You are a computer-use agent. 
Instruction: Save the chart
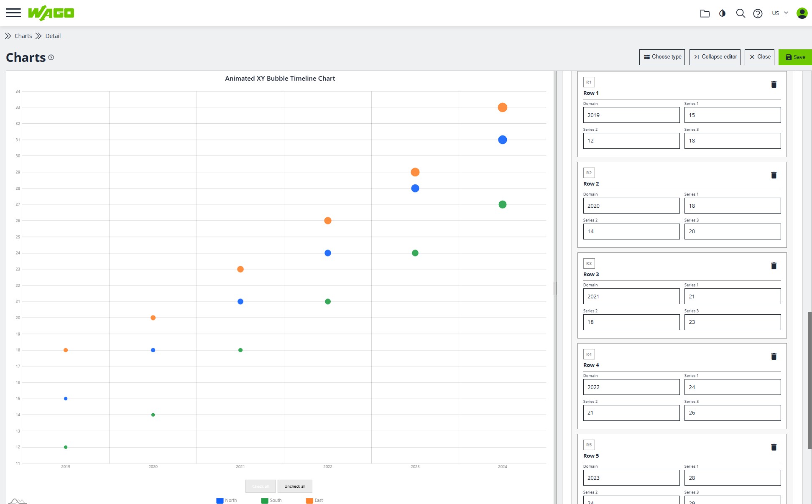(x=795, y=57)
